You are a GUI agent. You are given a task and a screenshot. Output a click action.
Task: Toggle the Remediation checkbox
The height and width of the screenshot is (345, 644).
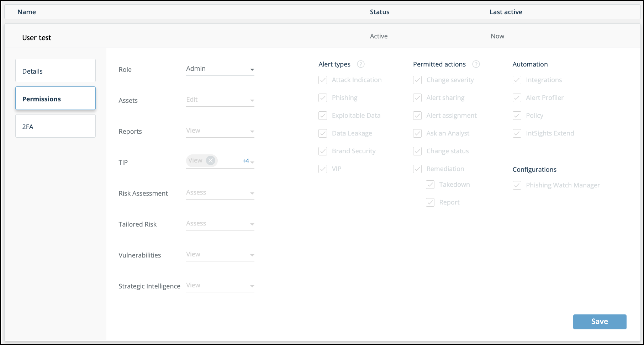tap(417, 169)
